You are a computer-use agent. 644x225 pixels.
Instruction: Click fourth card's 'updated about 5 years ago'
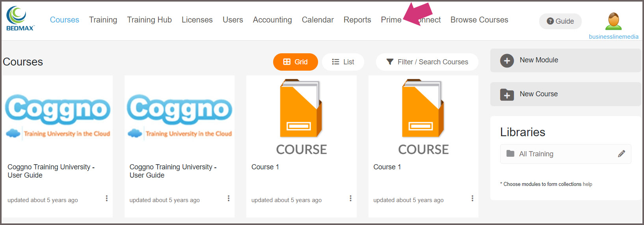point(408,200)
